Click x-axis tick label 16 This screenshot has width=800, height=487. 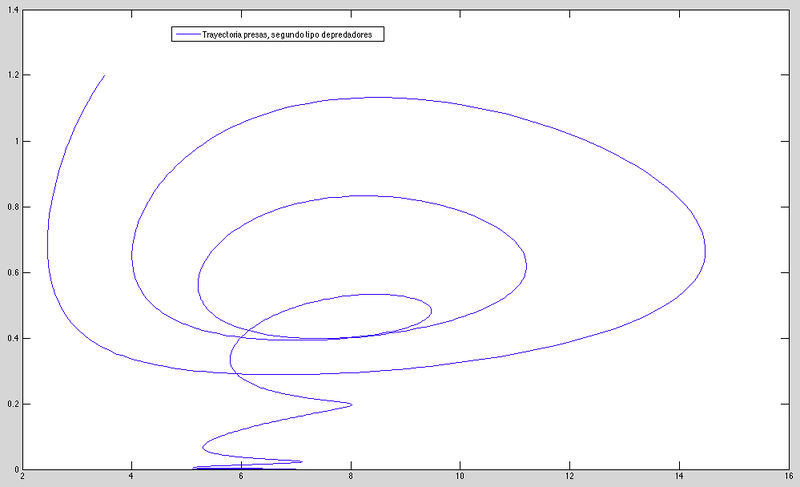(x=788, y=478)
